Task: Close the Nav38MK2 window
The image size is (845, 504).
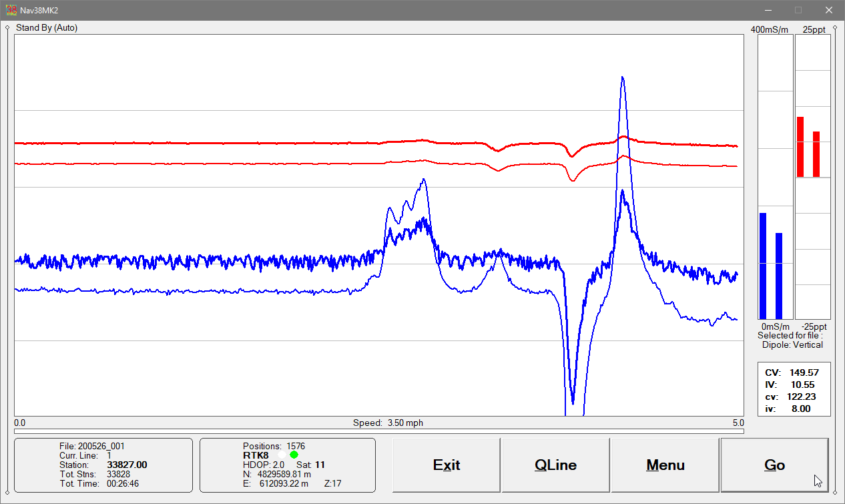Action: (829, 10)
